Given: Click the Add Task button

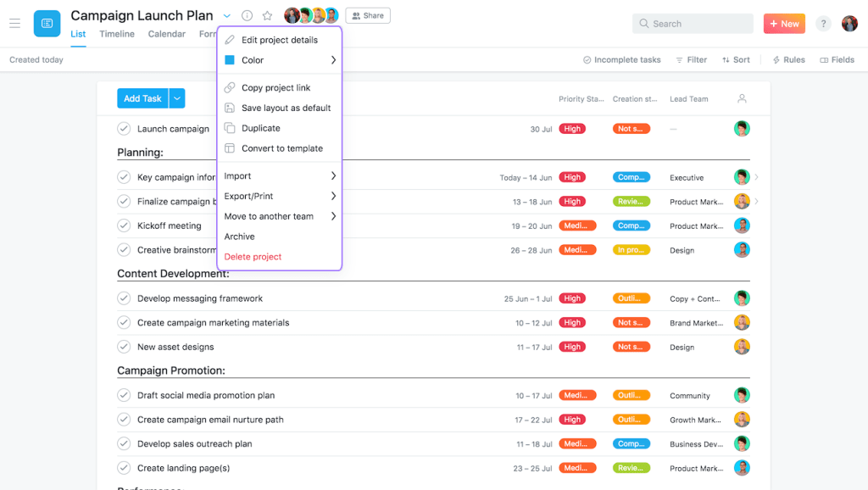Looking at the screenshot, I should point(142,98).
